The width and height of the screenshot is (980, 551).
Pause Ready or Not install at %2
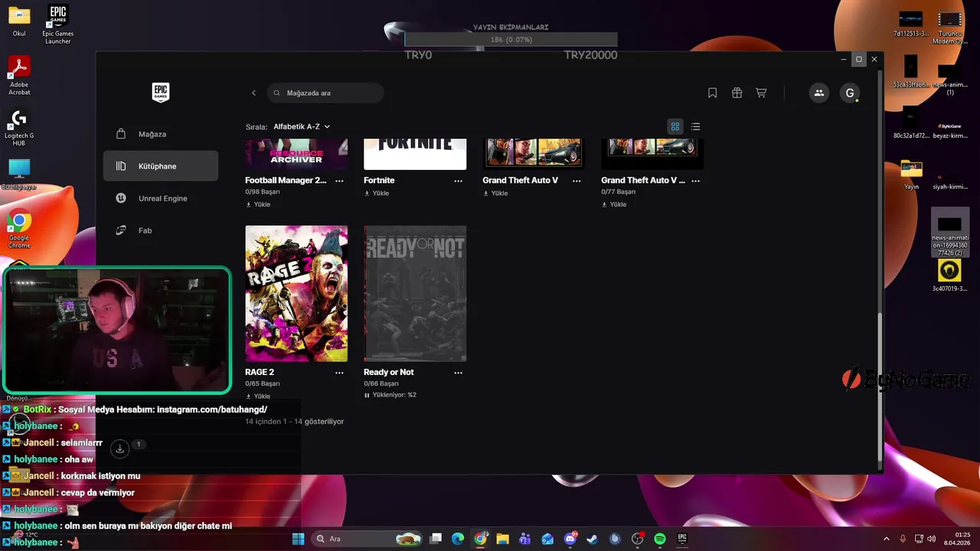(390, 395)
